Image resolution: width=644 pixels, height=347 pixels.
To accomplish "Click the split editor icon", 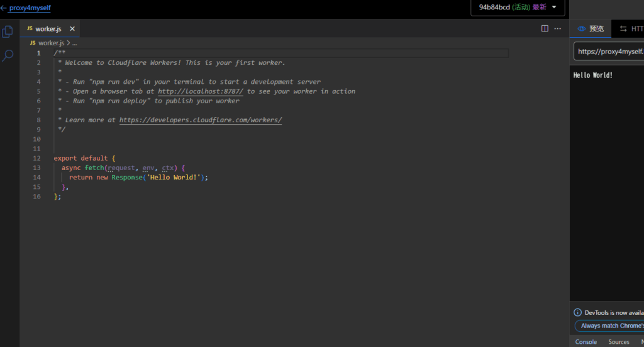I will click(x=545, y=29).
